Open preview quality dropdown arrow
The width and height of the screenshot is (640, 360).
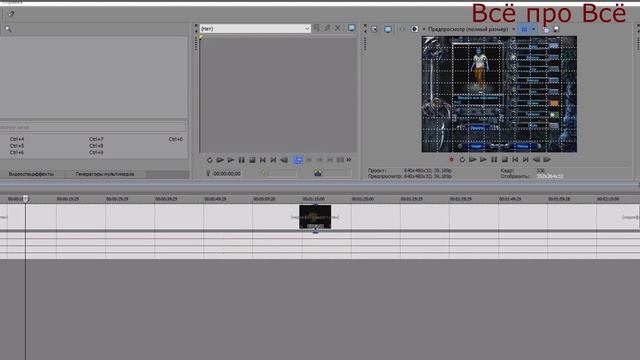(513, 29)
